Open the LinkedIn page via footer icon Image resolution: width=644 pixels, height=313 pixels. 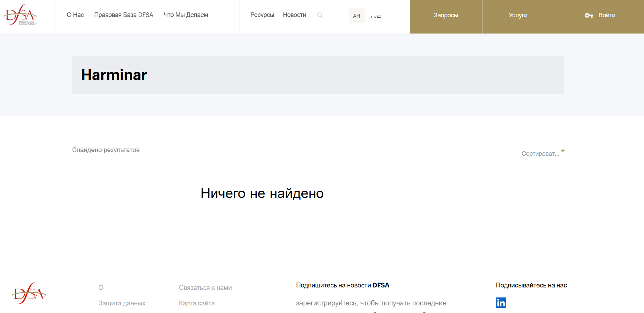pos(501,303)
